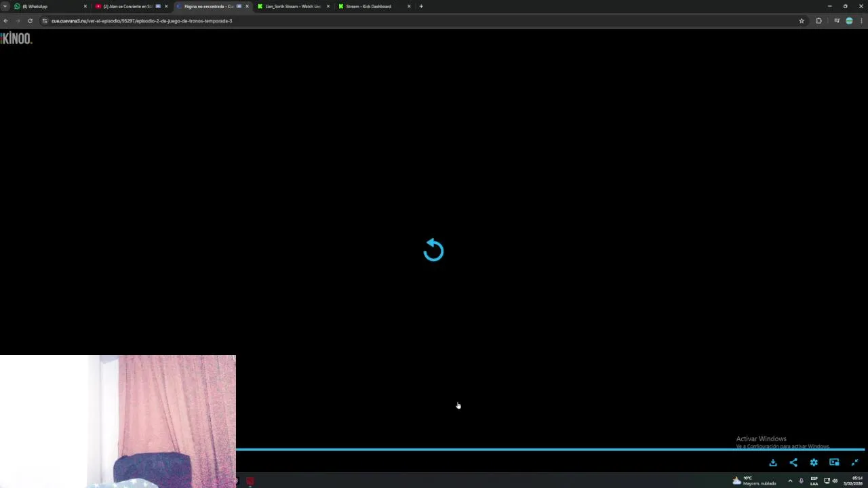Open the share options in the player
The height and width of the screenshot is (488, 868).
pyautogui.click(x=793, y=462)
